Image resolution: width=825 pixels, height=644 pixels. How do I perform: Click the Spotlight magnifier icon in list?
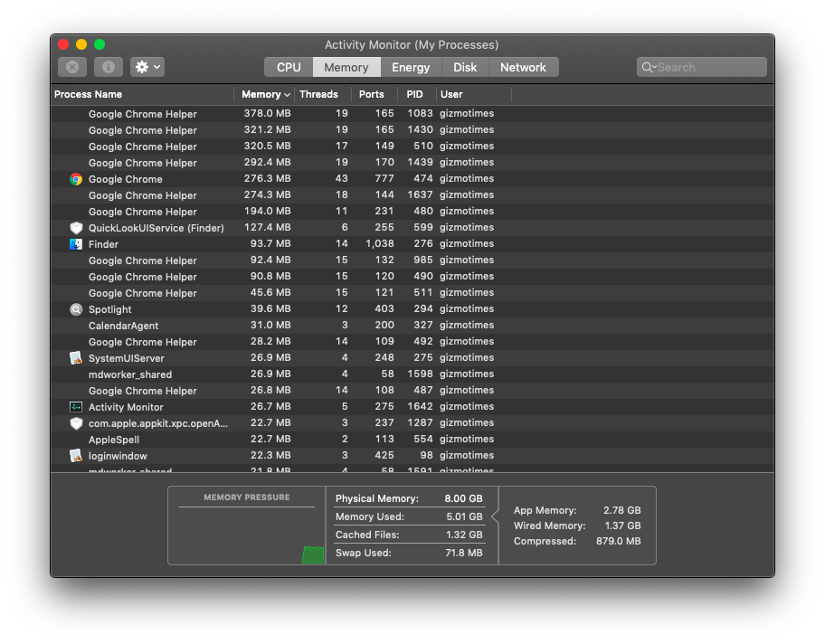coord(76,309)
